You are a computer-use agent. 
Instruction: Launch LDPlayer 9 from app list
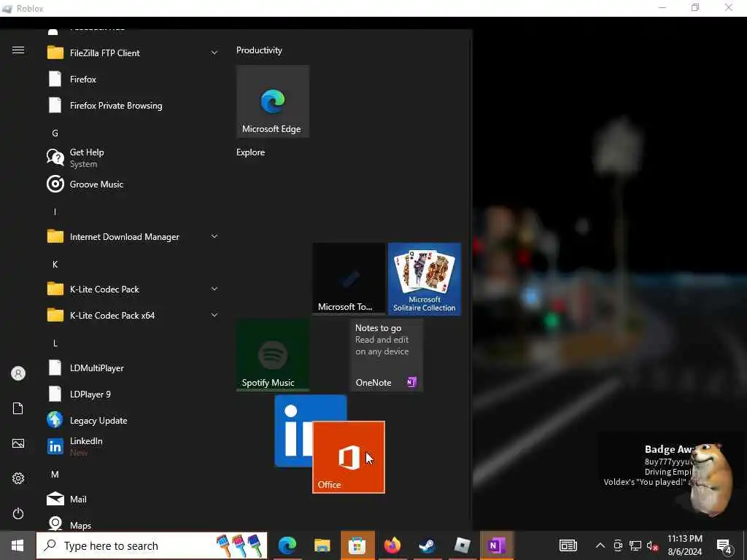(133, 394)
